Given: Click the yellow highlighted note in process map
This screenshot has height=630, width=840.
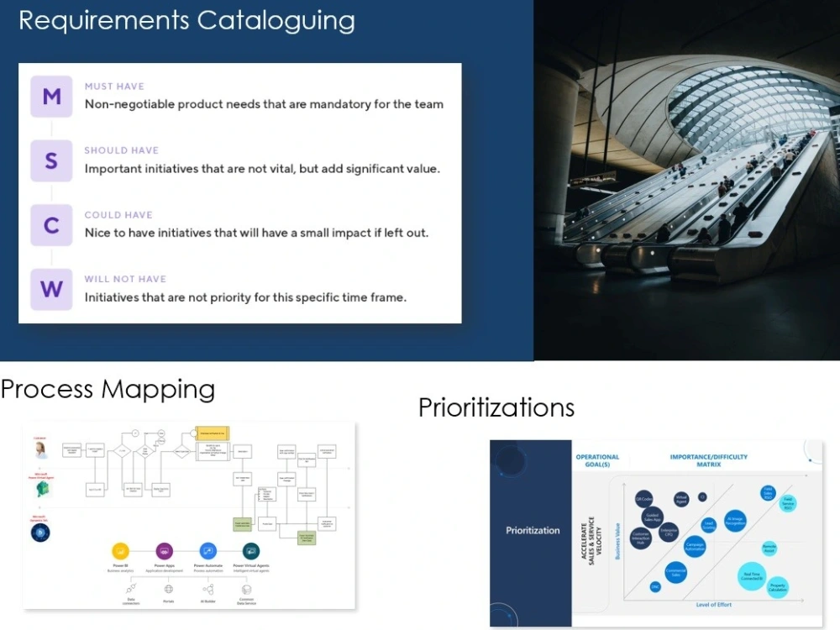Looking at the screenshot, I should pyautogui.click(x=214, y=434).
